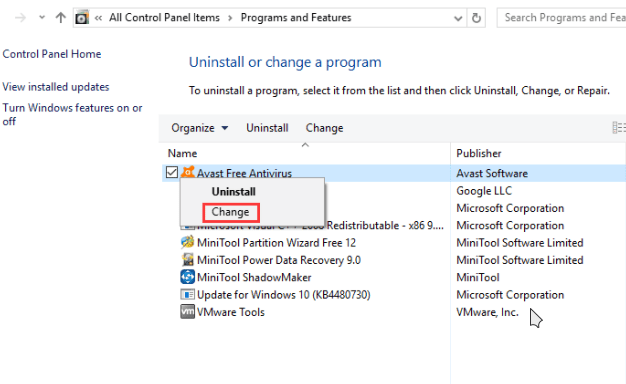Select MiniTool ShadowMaker row

tap(254, 277)
